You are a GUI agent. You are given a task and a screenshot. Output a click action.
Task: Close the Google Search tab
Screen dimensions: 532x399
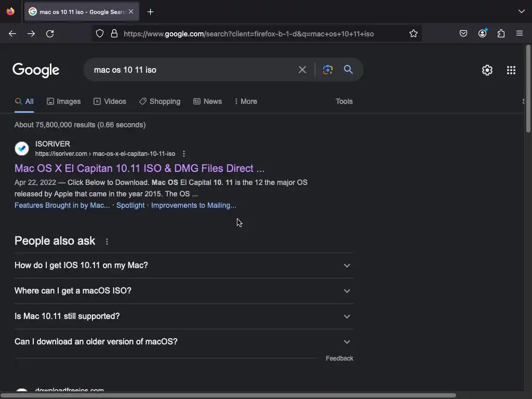point(131,11)
